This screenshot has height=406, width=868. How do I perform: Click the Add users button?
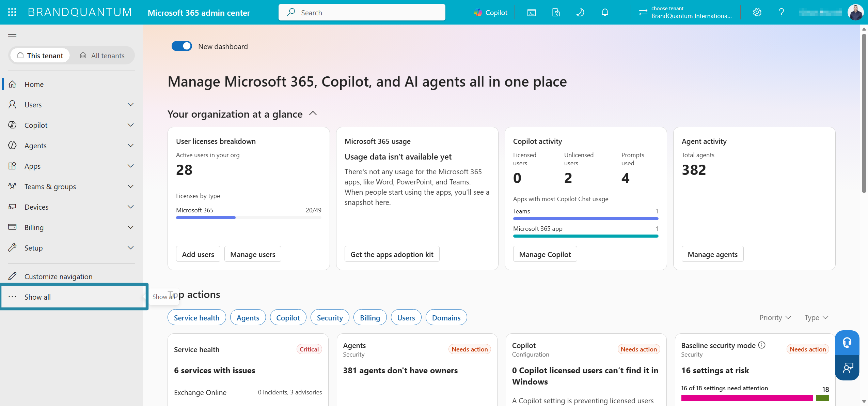click(x=198, y=254)
